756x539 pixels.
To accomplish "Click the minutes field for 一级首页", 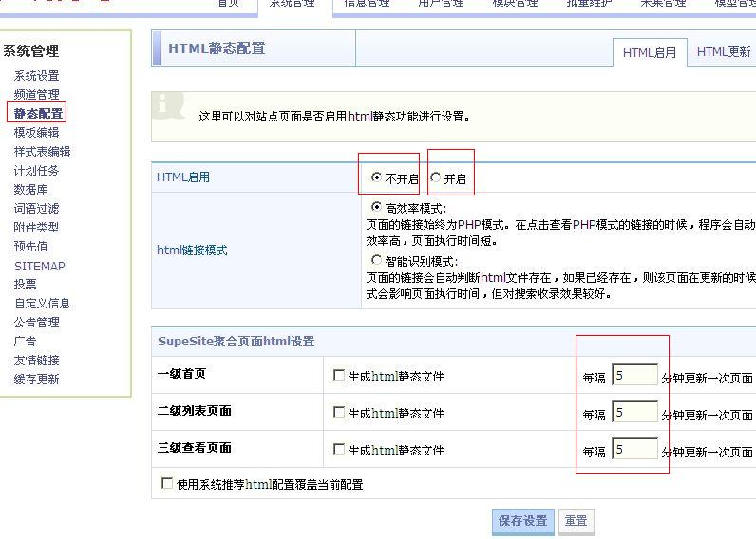I will coord(634,375).
